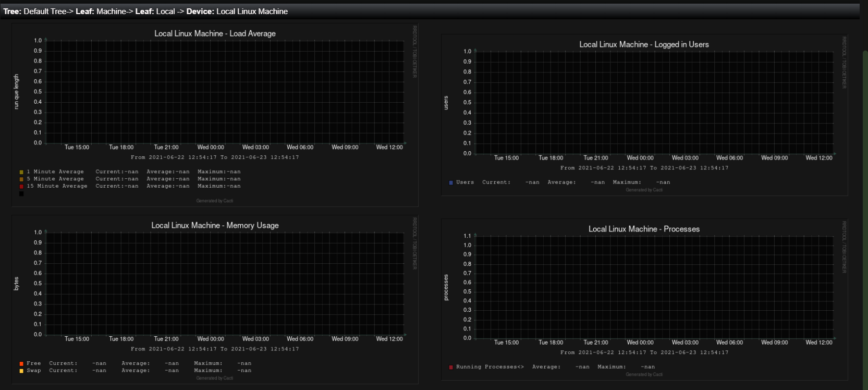This screenshot has height=390, width=868.
Task: Click the date range text under Memory Usage graph
Action: (215, 349)
